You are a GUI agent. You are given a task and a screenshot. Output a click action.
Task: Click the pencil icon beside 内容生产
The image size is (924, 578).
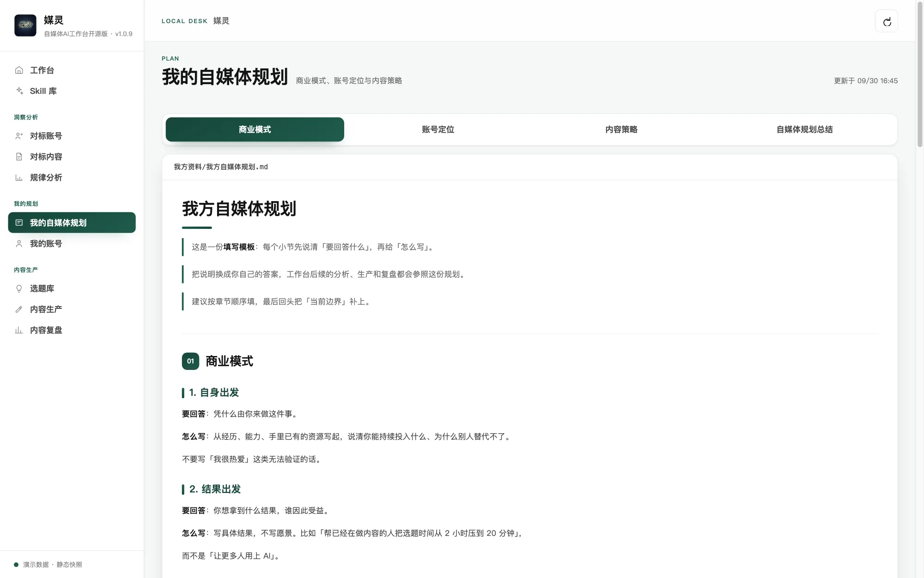(x=19, y=309)
